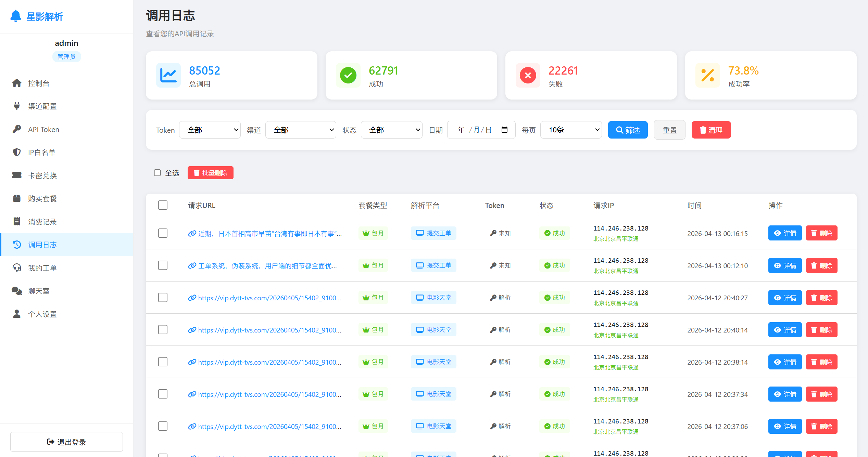Screen dimensions: 868x457
Task: Delete the 2026-04-13 00:12:10 row
Action: pos(822,265)
